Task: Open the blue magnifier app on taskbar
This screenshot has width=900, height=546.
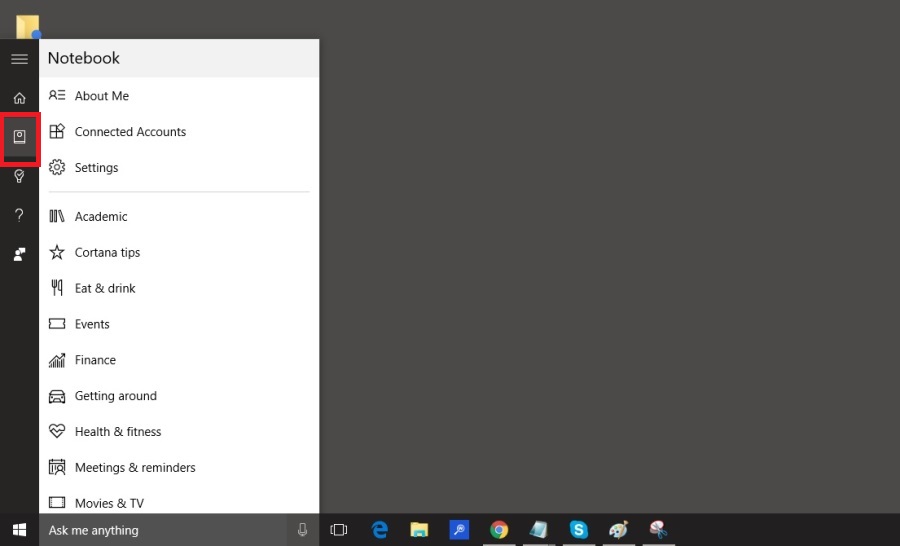Action: pos(459,529)
